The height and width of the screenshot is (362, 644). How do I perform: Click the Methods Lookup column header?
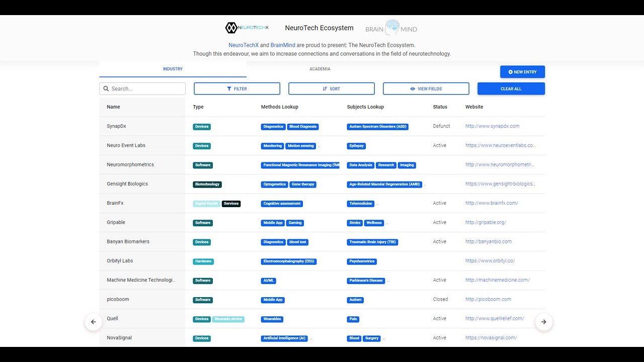(280, 107)
